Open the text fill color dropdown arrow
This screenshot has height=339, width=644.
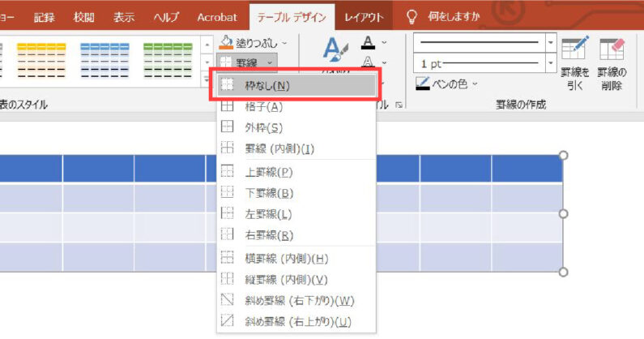pos(385,42)
